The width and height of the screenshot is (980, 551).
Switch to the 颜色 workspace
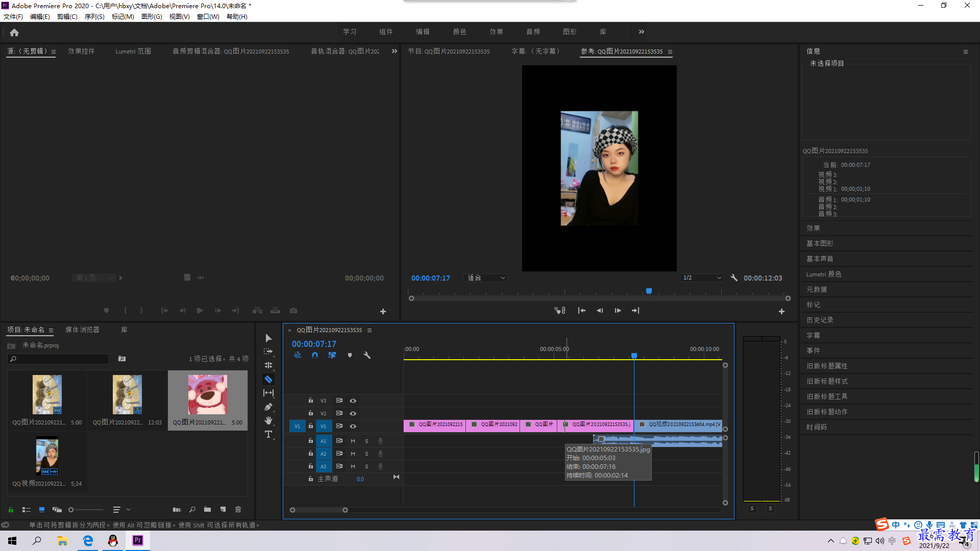pos(459,32)
